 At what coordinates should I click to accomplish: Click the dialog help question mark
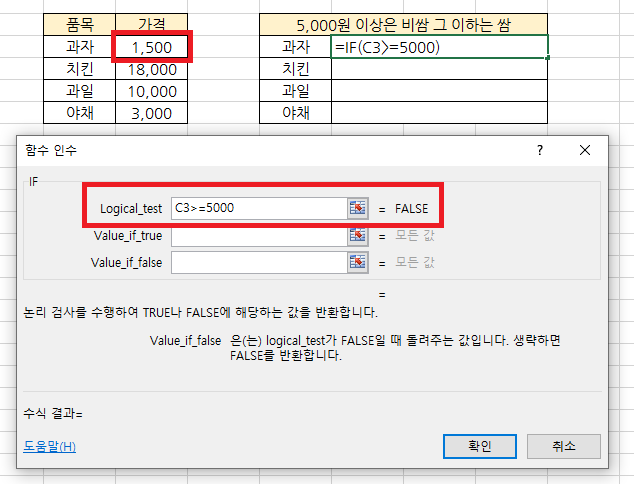click(540, 150)
